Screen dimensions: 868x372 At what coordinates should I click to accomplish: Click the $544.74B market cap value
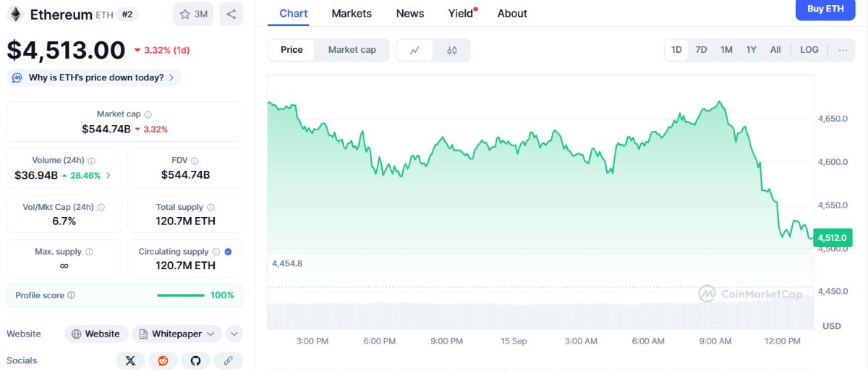coord(106,129)
